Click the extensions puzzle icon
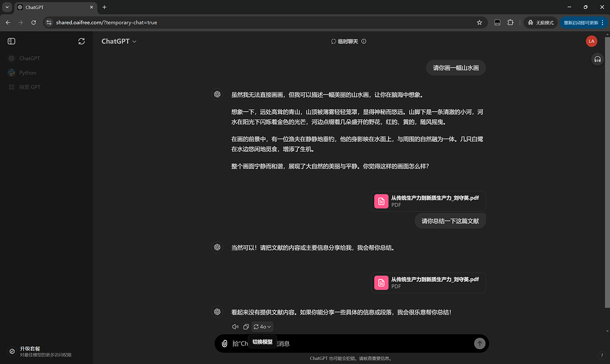610x364 pixels. (x=511, y=23)
